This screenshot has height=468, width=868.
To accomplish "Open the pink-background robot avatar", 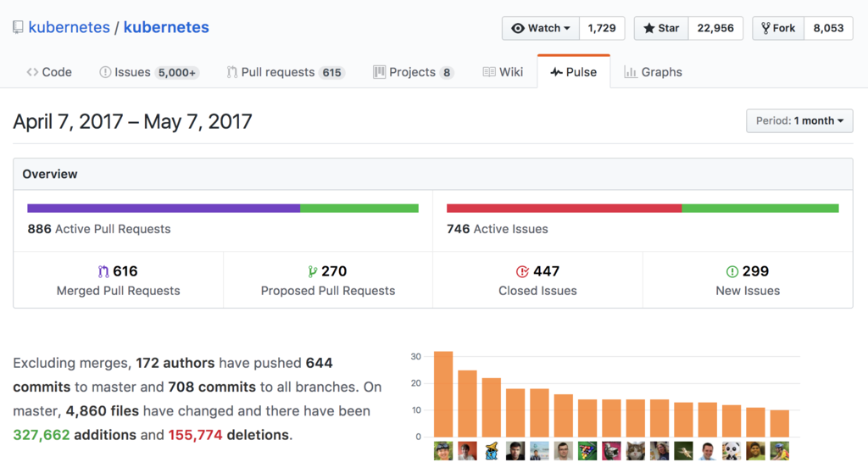I will pyautogui.click(x=611, y=451).
